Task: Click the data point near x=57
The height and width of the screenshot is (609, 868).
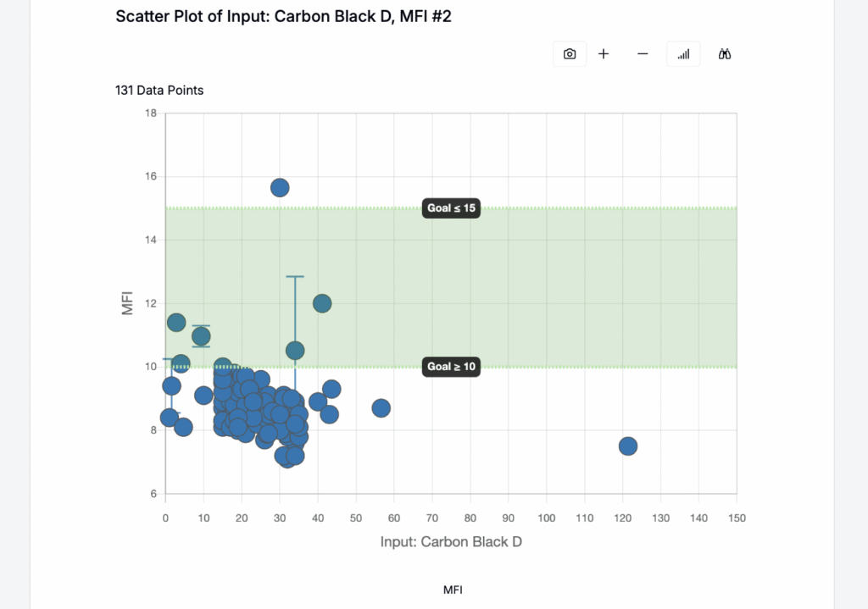Action: pos(381,408)
